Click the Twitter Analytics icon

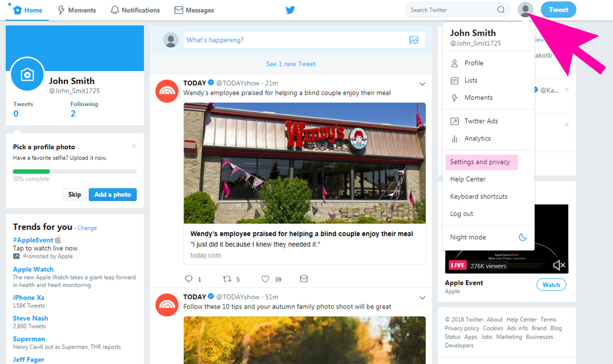(x=454, y=138)
